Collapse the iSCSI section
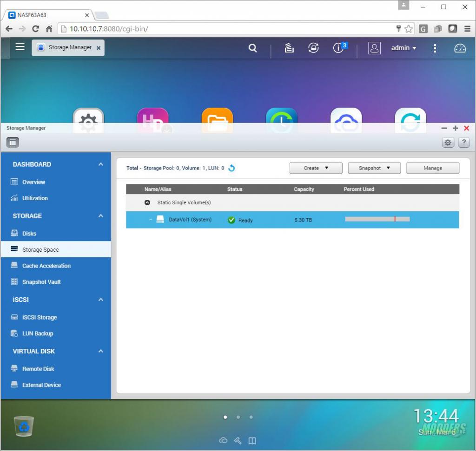Screen dimensions: 476x451 [101, 300]
